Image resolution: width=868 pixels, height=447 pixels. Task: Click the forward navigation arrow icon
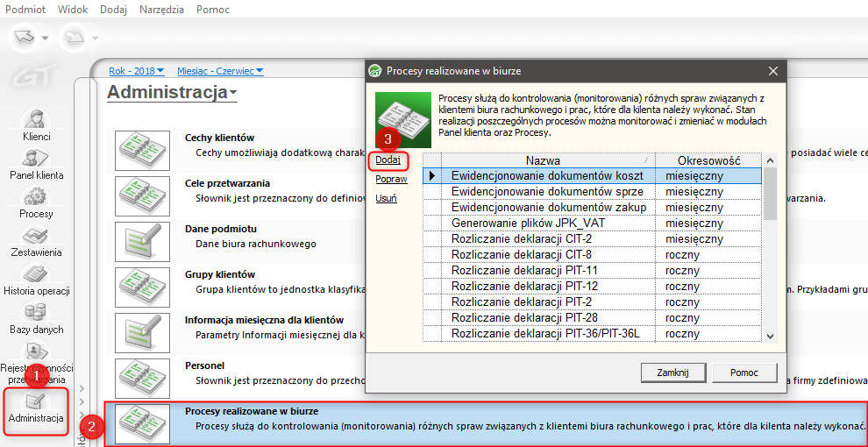[x=75, y=38]
